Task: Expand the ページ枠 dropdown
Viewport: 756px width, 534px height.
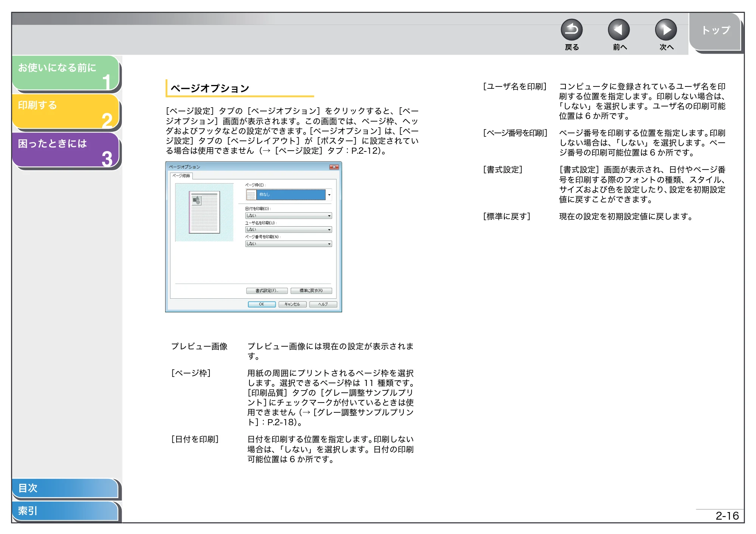Action: coord(329,195)
